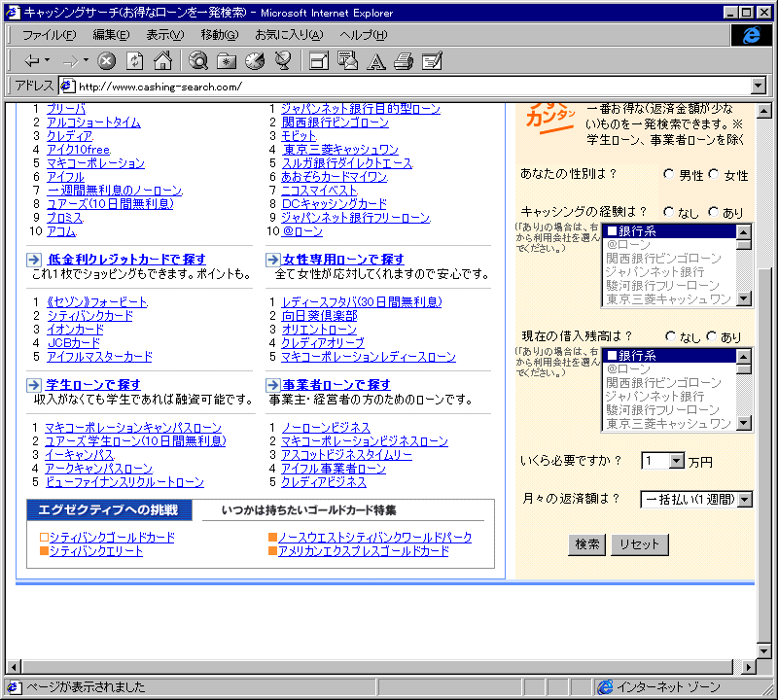The image size is (778, 700).
Task: Select 銀行系 in the キャッシングの経験 listbox
Action: point(670,231)
